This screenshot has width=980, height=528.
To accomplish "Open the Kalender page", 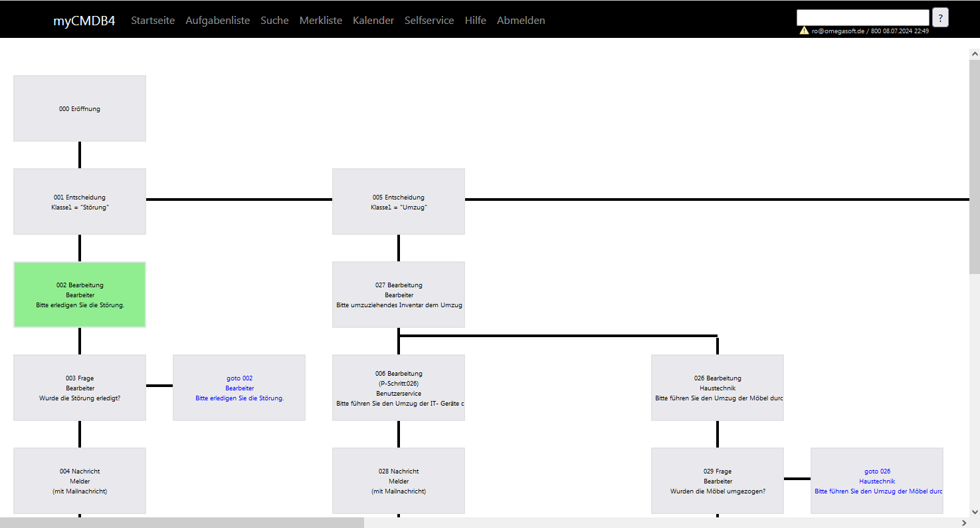I will click(x=373, y=21).
